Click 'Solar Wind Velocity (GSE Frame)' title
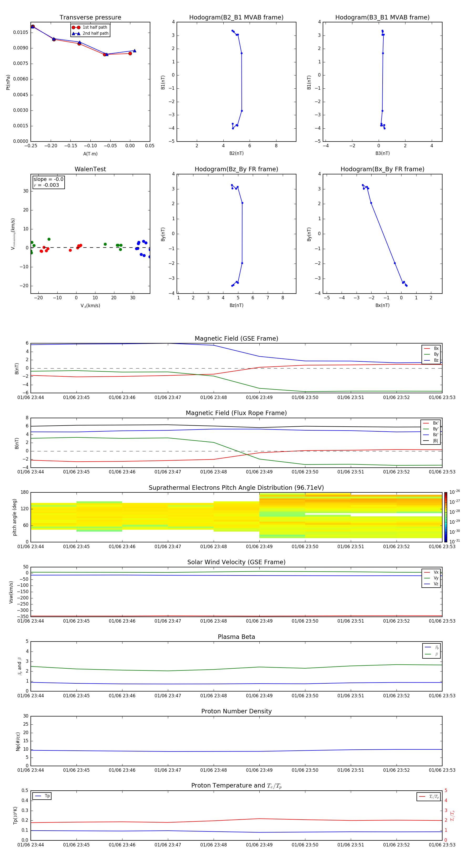This screenshot has width=473, height=868. [236, 562]
